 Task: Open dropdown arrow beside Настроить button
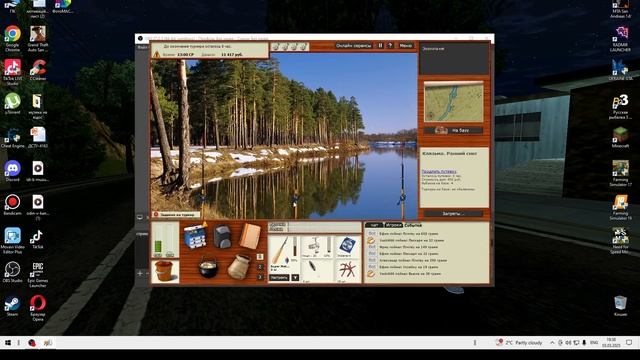[295, 278]
